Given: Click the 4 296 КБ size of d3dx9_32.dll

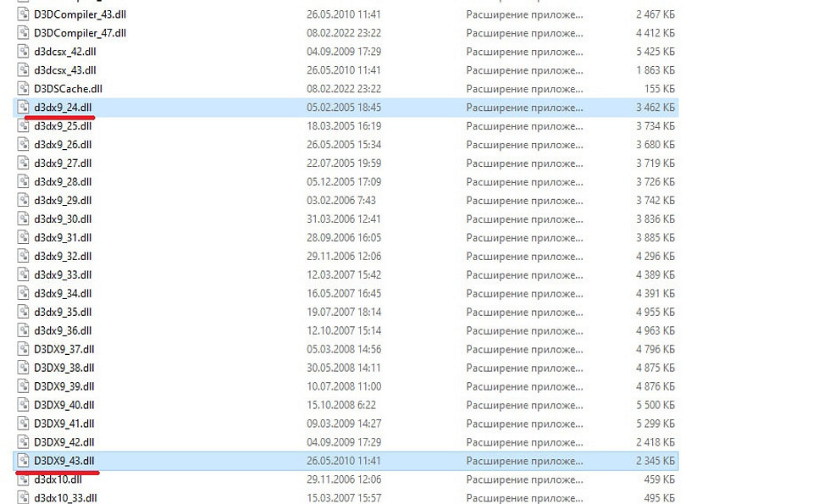Looking at the screenshot, I should [x=655, y=257].
